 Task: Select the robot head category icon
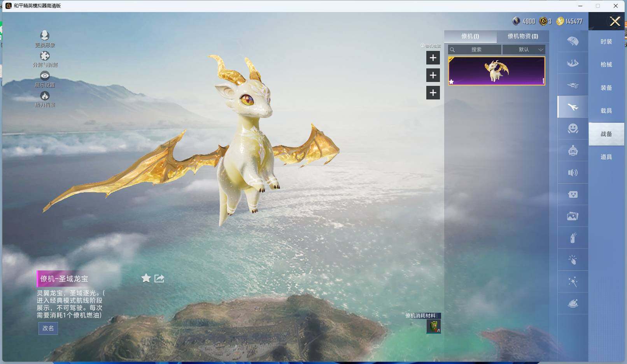point(573,150)
